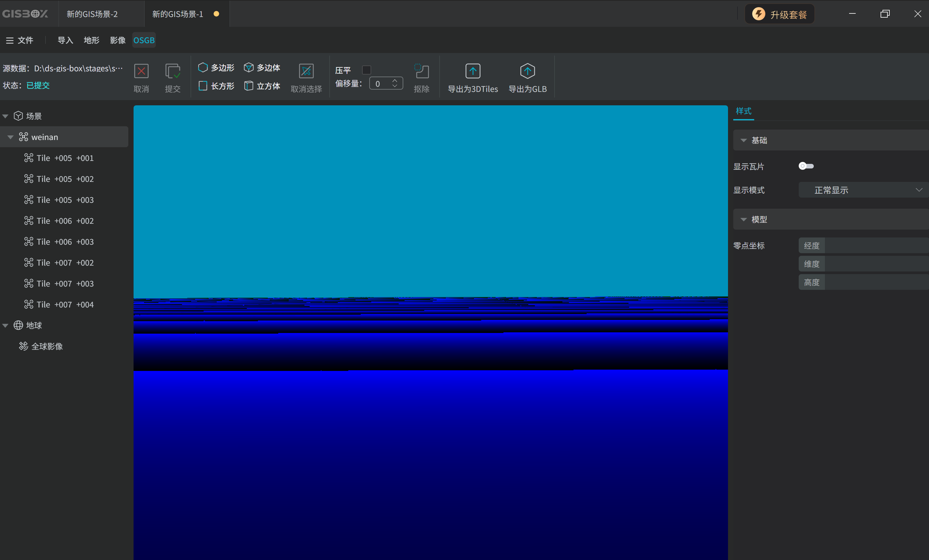Click the tile icon of Tile +006 +002
This screenshot has height=560, width=929.
click(x=29, y=220)
